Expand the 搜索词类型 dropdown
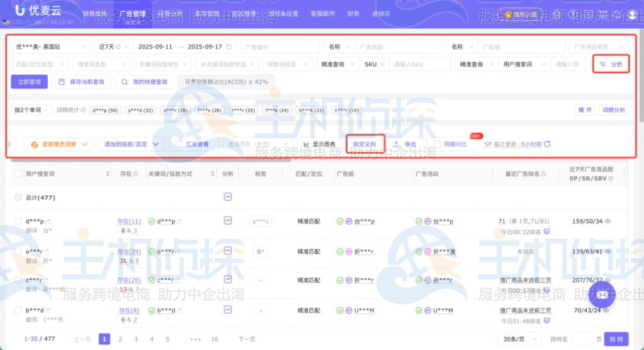 101,65
